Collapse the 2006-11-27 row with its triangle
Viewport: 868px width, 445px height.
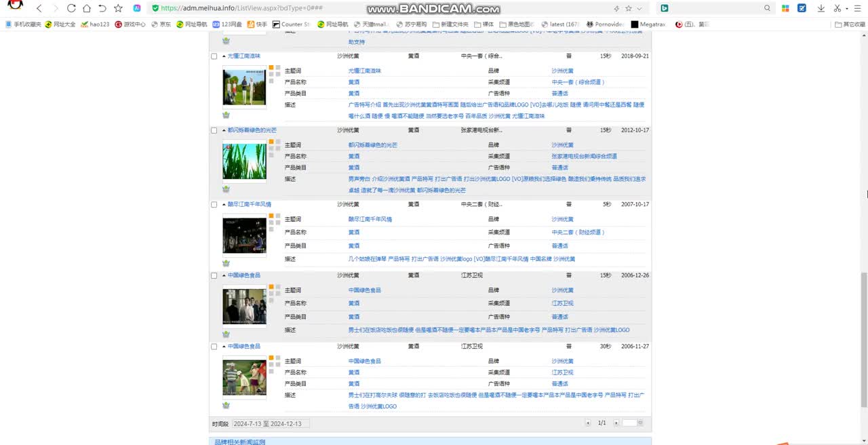(224, 347)
